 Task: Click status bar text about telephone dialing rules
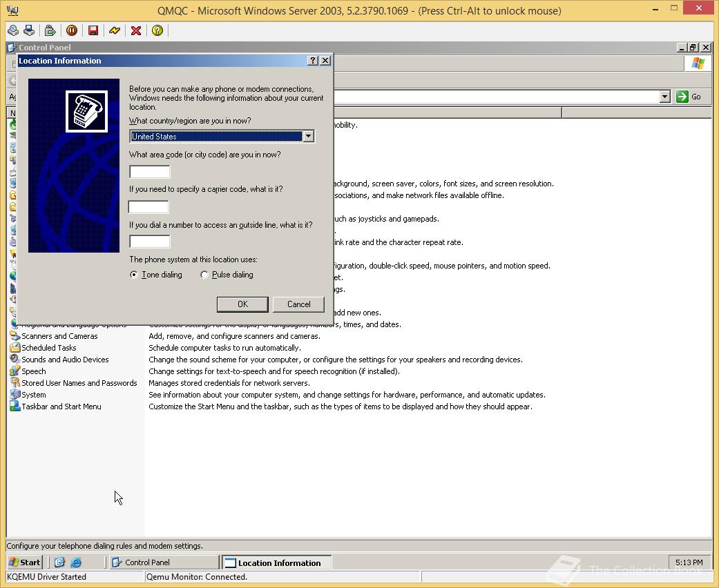104,546
